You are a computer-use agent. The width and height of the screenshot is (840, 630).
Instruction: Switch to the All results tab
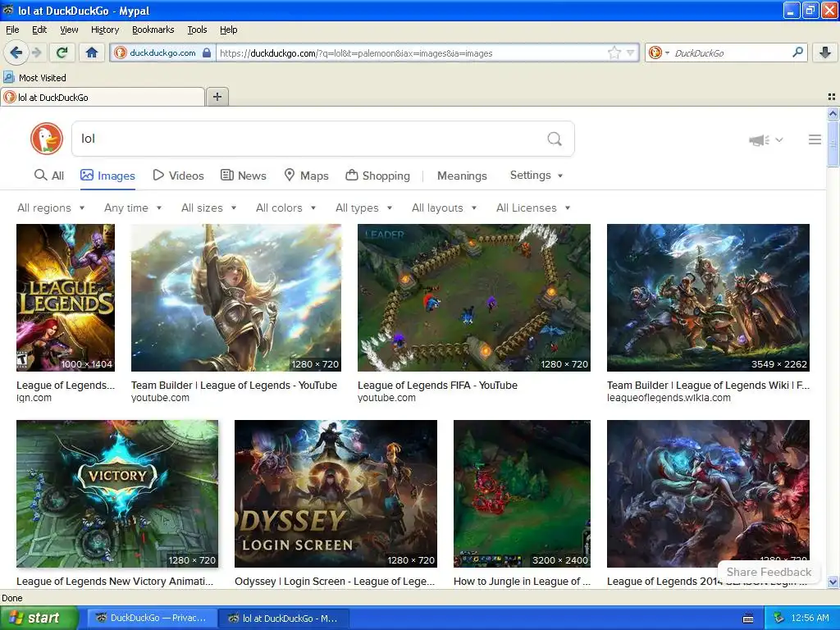coord(49,176)
